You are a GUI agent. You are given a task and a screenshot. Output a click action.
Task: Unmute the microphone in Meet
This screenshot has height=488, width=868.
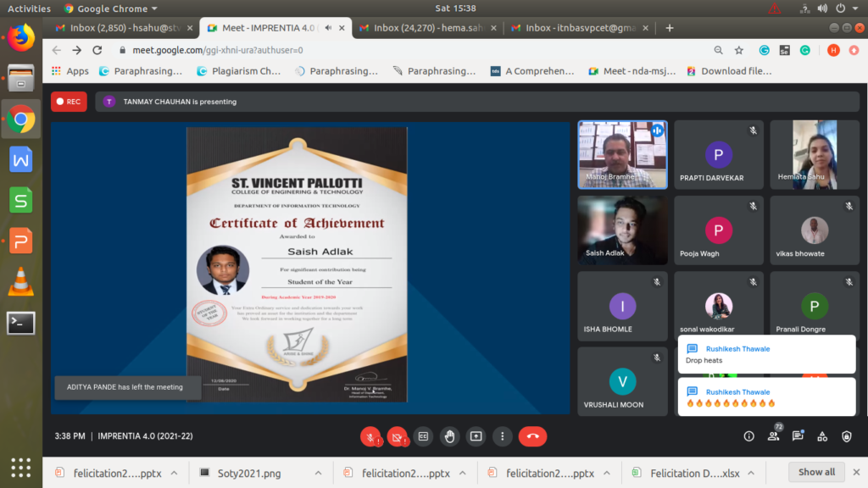(370, 436)
